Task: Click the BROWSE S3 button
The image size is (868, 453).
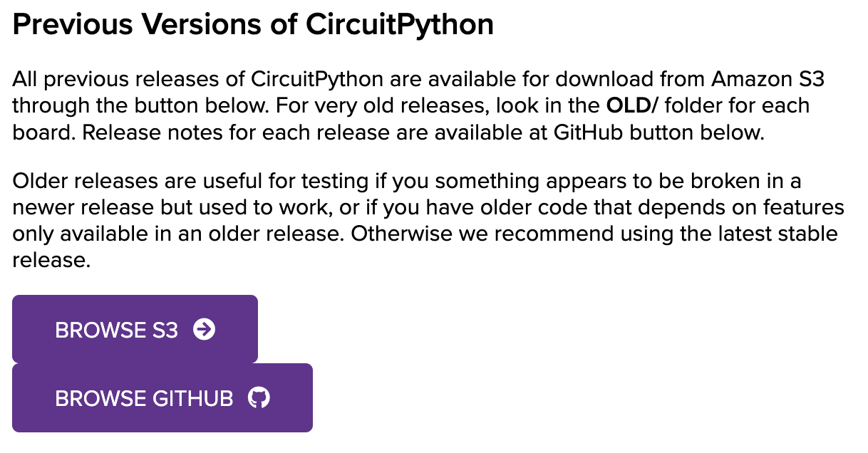Action: [134, 329]
